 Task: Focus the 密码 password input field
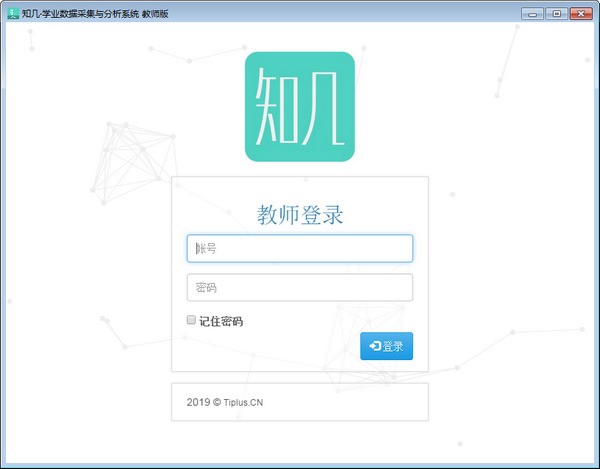[x=299, y=287]
